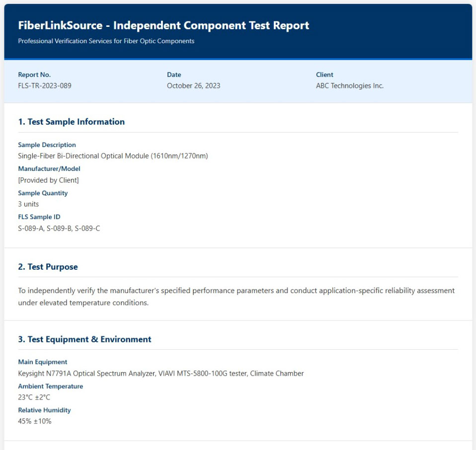Click the Single-Fiber Bi-Directional Optical Module text
This screenshot has height=450, width=476.
(113, 156)
